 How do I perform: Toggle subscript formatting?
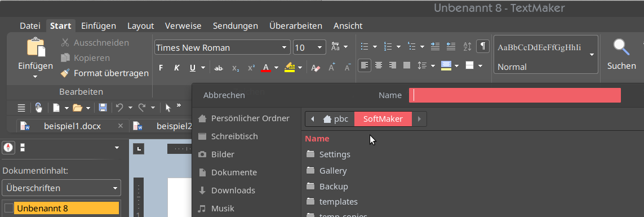pos(236,68)
